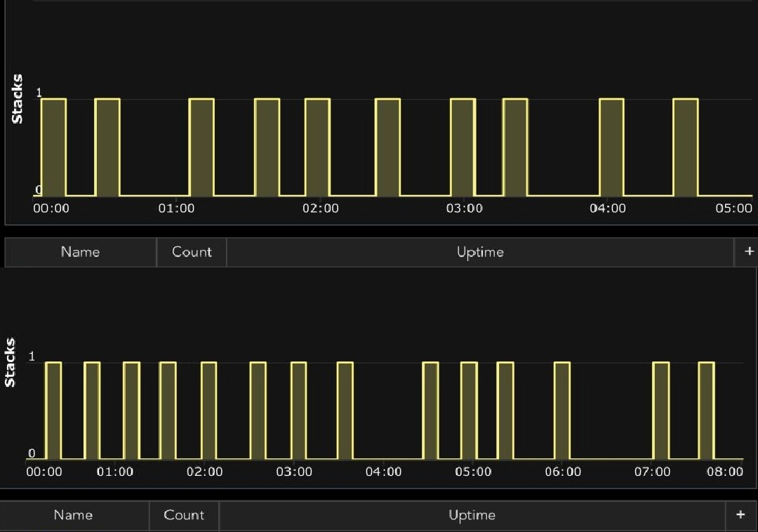Click the plus icon in the lower table header
The height and width of the screenshot is (532, 758).
point(740,514)
